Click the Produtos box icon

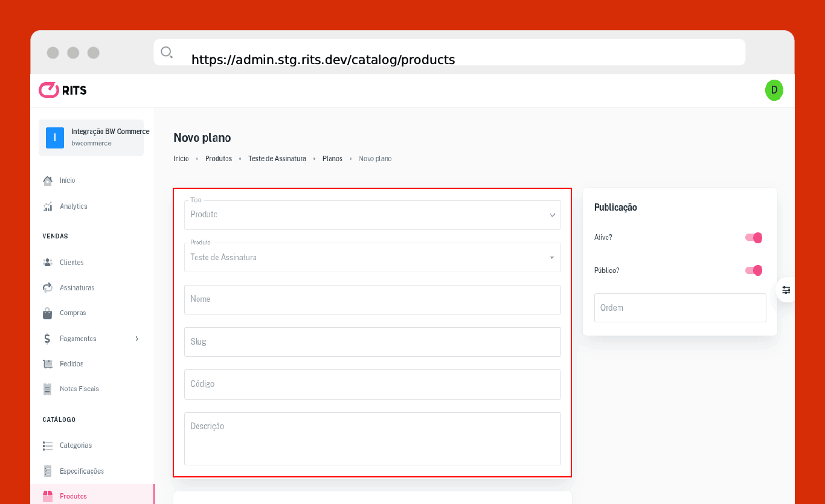(x=48, y=496)
